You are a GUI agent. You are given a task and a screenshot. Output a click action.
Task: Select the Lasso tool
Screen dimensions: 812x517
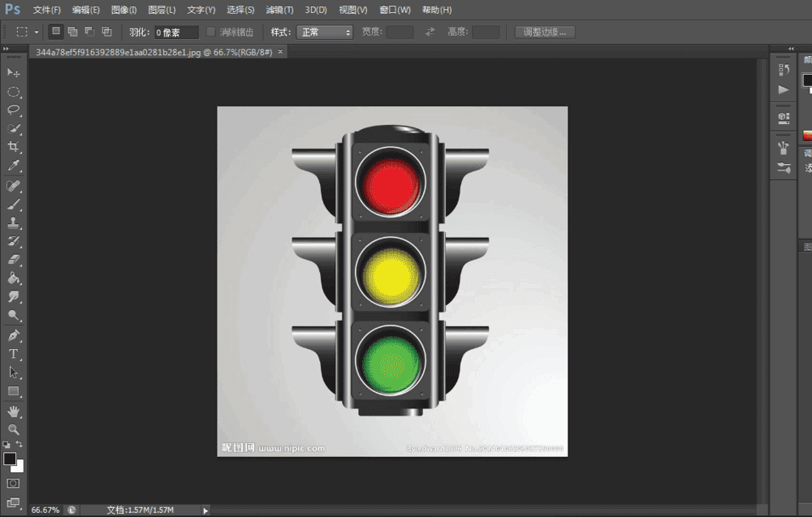[x=14, y=110]
